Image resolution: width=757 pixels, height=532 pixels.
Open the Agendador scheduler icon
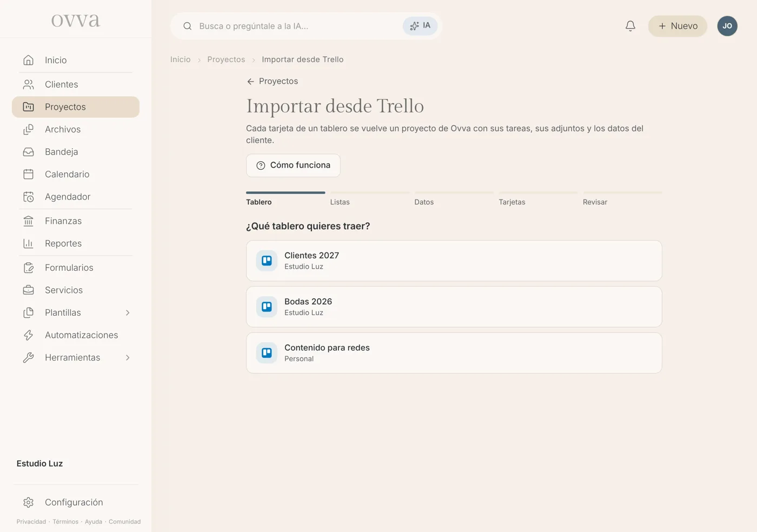pos(29,197)
